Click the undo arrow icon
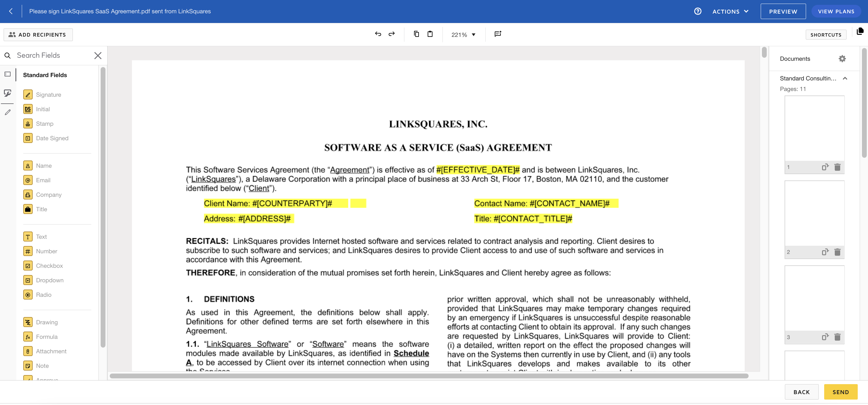Viewport: 868px width, 405px height. pos(378,34)
